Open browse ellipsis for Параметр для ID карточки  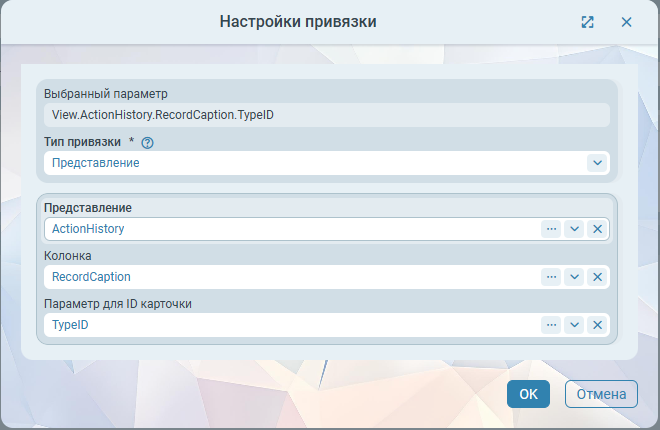(x=551, y=325)
